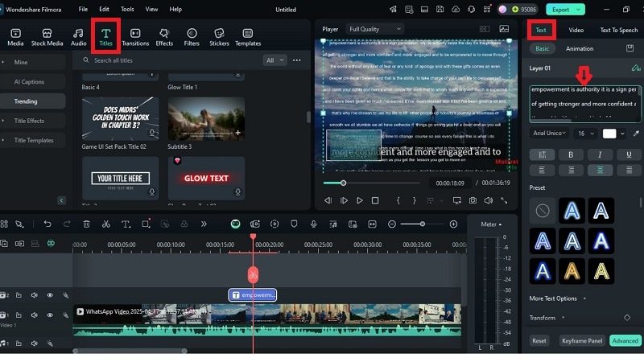This screenshot has width=644, height=362.
Task: Mute the audio track 1 speaker
Action: 34,343
